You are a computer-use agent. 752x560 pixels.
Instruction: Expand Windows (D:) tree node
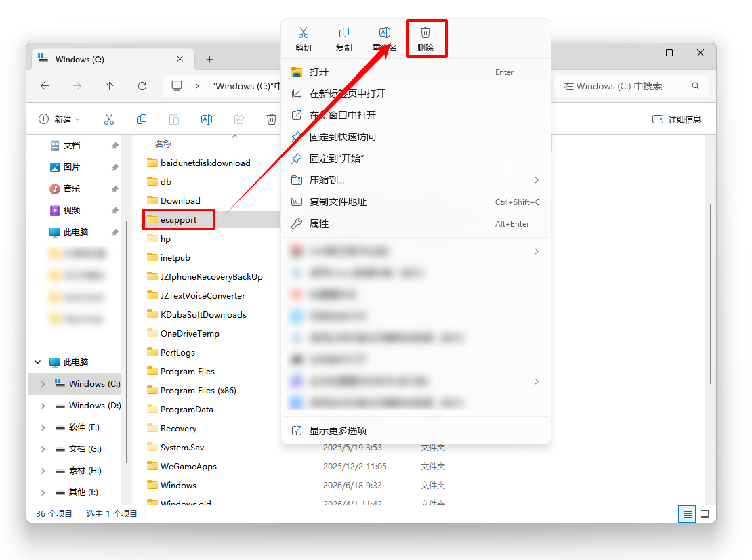click(x=43, y=406)
